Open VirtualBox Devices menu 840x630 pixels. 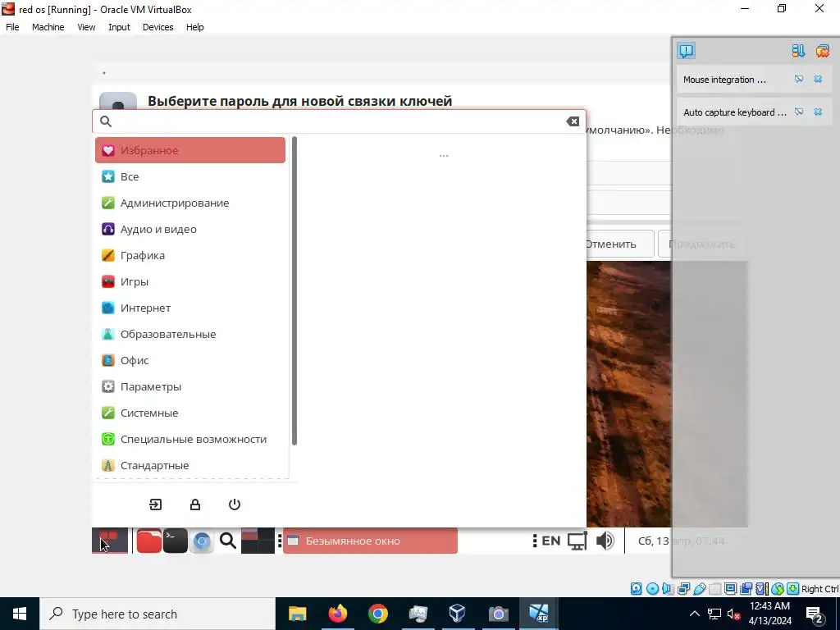(x=157, y=27)
